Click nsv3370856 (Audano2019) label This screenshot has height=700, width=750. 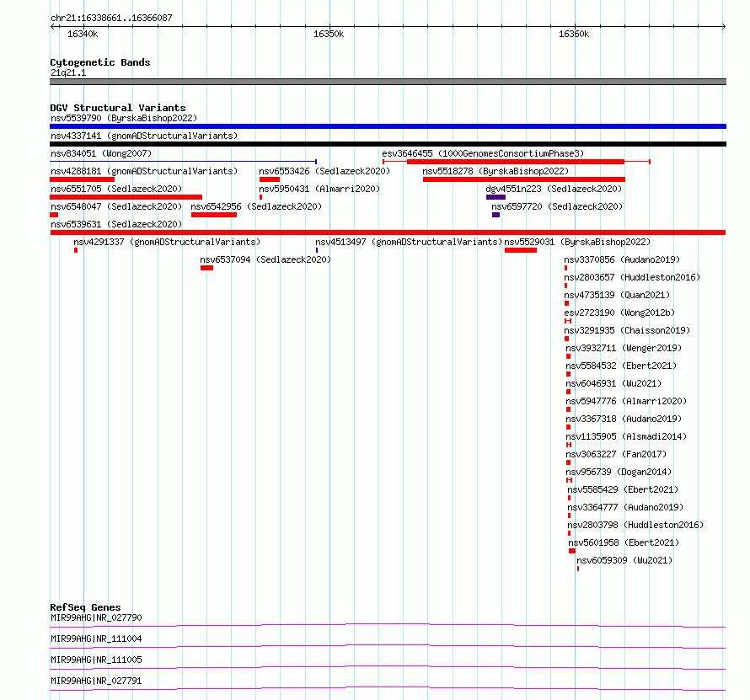pyautogui.click(x=622, y=259)
